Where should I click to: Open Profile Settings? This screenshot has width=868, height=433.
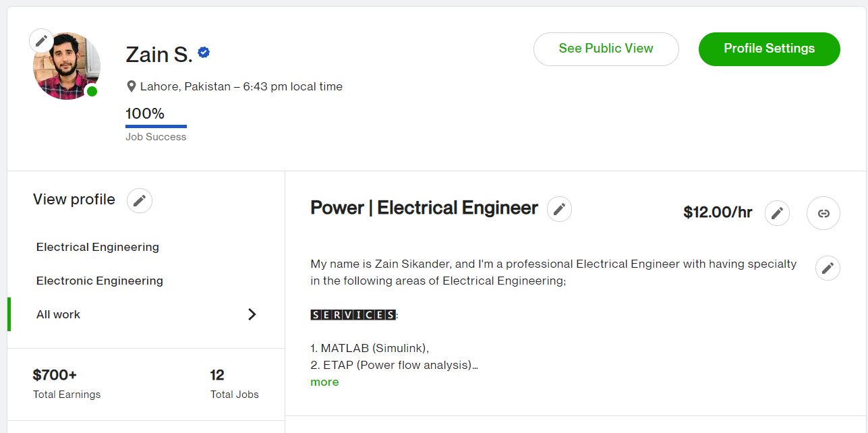769,49
